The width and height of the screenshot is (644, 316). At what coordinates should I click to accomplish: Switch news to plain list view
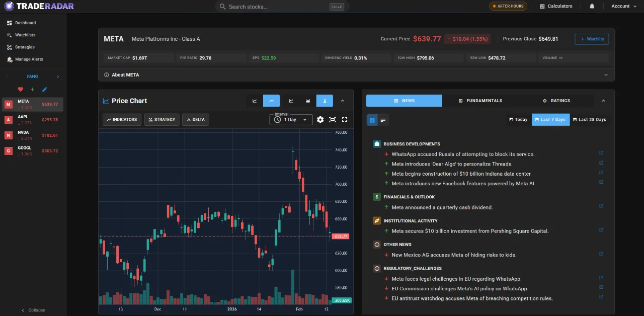(383, 120)
